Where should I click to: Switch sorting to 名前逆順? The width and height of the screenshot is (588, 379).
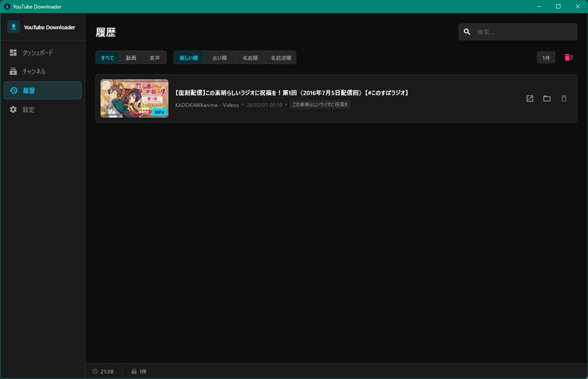click(x=280, y=57)
